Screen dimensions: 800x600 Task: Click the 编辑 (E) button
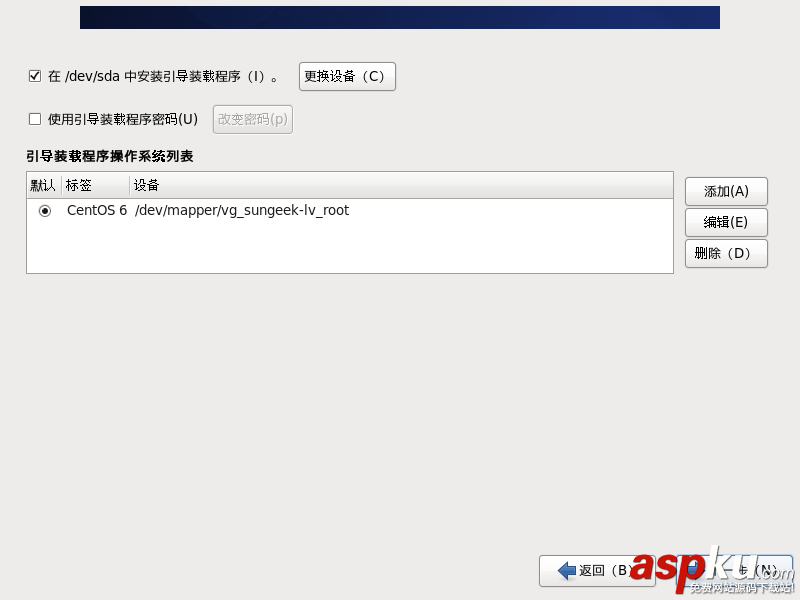pos(725,222)
